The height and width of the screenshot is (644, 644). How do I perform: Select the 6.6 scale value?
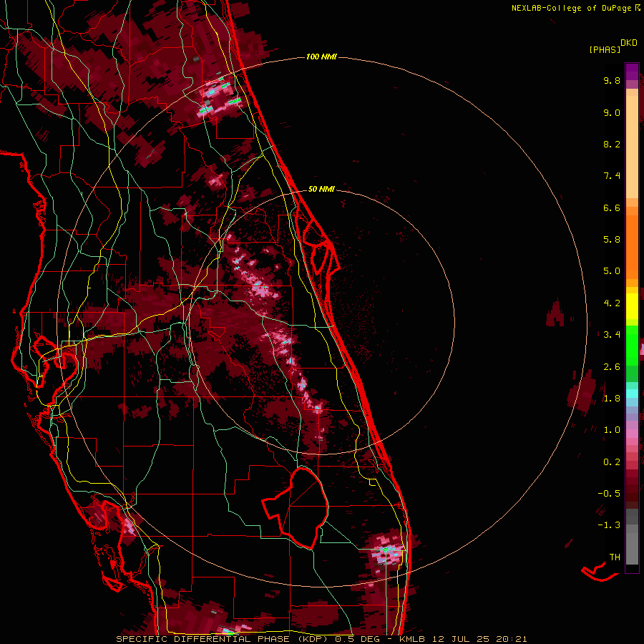point(612,208)
